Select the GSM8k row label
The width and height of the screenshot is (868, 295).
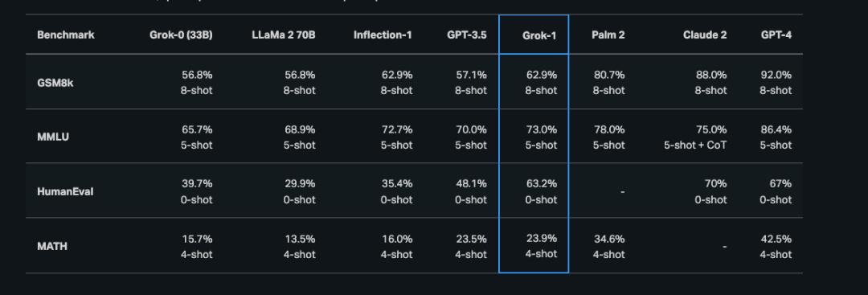coord(55,83)
